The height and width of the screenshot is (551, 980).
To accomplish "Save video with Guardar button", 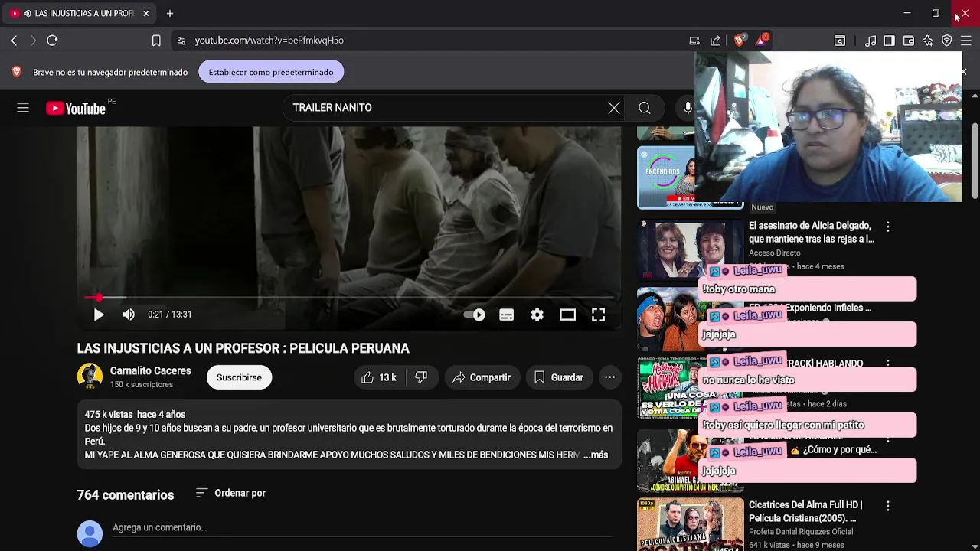I will point(559,377).
